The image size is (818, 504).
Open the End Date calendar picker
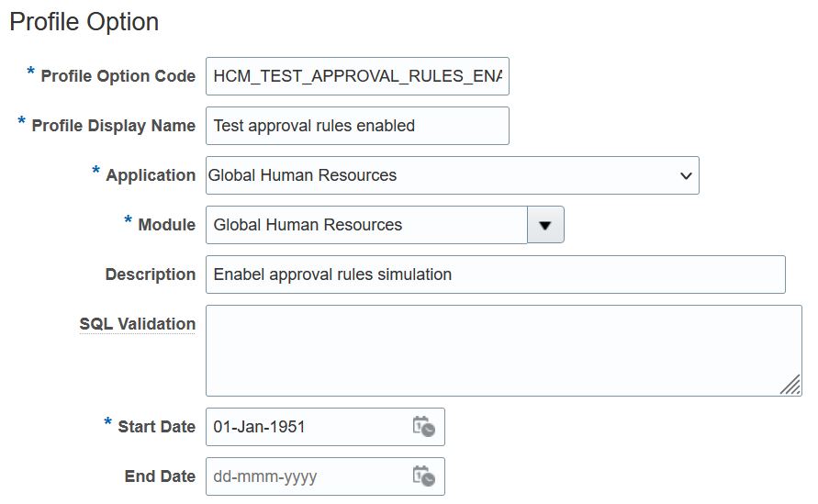tap(423, 476)
